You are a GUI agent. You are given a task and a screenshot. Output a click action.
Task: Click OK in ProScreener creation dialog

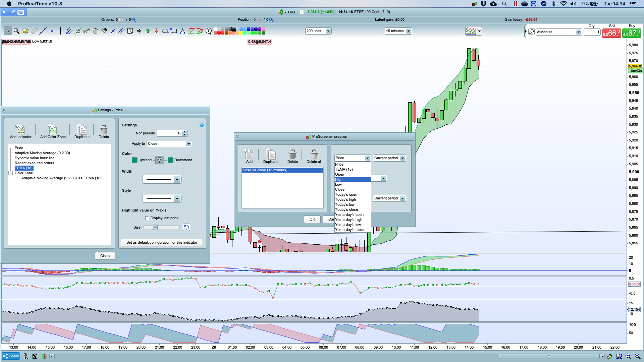[x=312, y=220]
